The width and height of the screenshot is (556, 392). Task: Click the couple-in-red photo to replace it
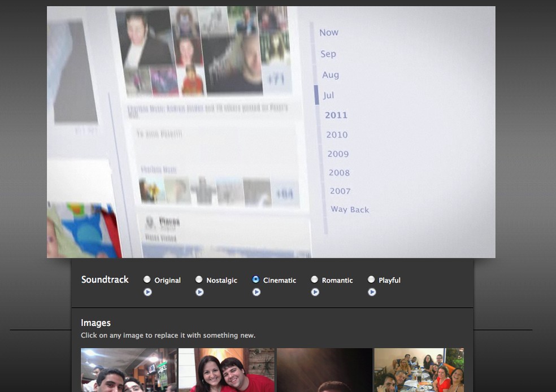click(225, 370)
